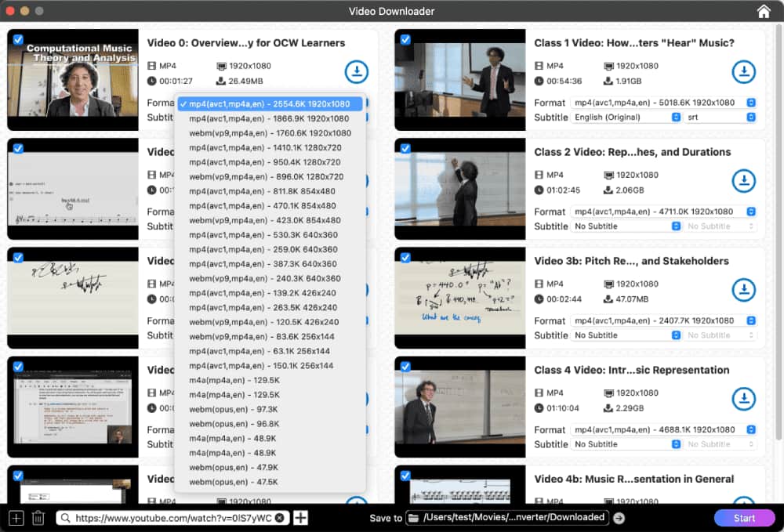Image resolution: width=784 pixels, height=532 pixels.
Task: Click the plus button beside the URL field
Action: pyautogui.click(x=300, y=518)
